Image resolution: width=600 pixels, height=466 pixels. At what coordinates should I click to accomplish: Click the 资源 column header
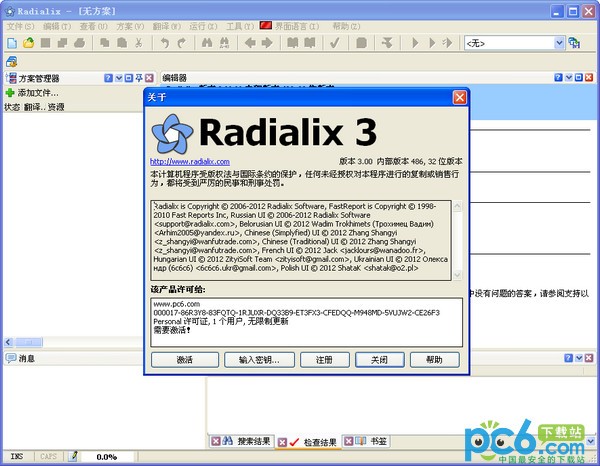56,107
